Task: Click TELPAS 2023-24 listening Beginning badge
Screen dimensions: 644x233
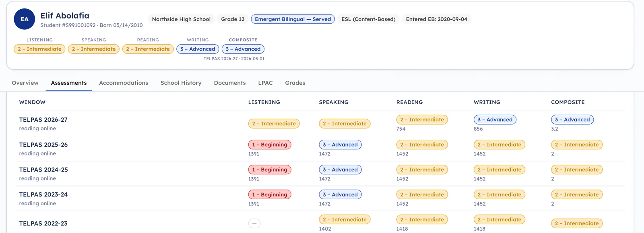Action: coord(269,194)
